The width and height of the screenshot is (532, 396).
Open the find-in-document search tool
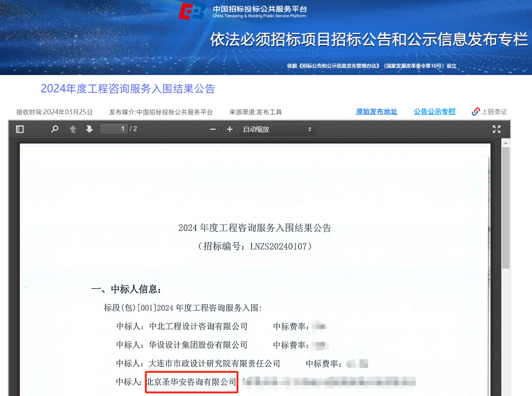54,129
